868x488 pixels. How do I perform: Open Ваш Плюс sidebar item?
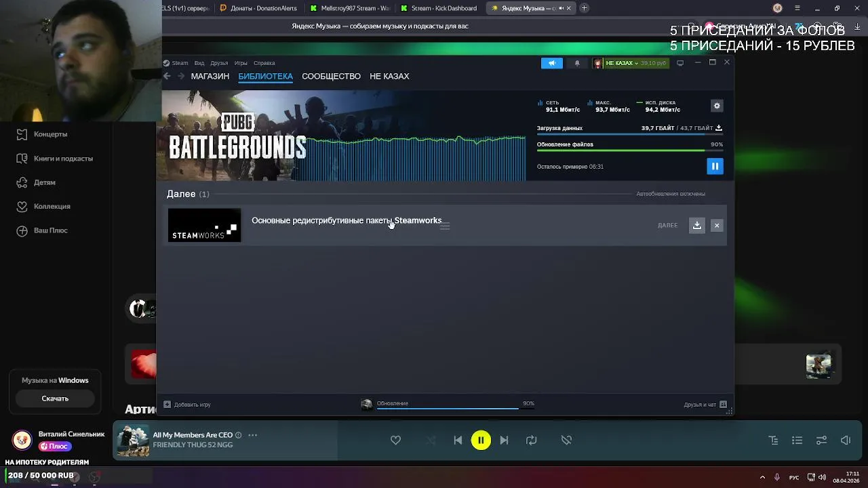tap(42, 230)
